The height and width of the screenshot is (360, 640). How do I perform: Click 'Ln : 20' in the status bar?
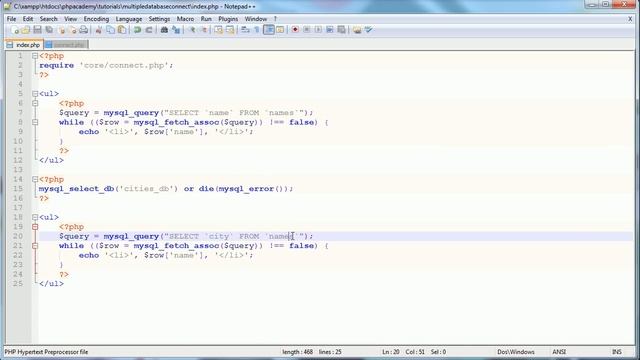pyautogui.click(x=391, y=352)
